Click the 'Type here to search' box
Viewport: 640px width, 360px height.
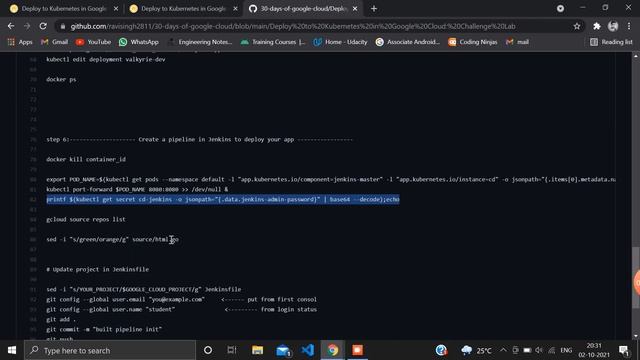point(110,350)
